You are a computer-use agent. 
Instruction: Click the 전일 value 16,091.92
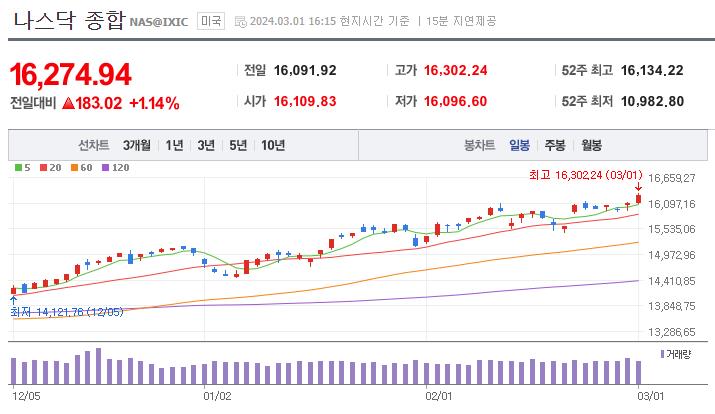[x=305, y=71]
